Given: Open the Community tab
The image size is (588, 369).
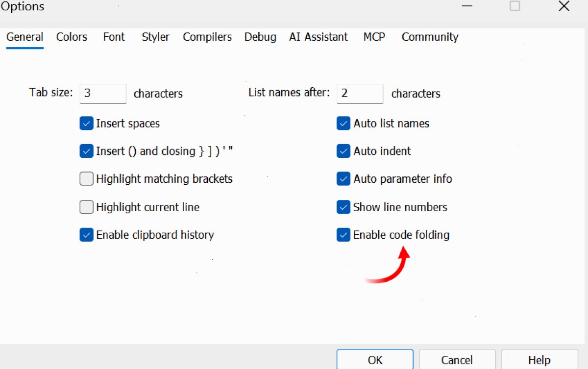Looking at the screenshot, I should (x=430, y=37).
